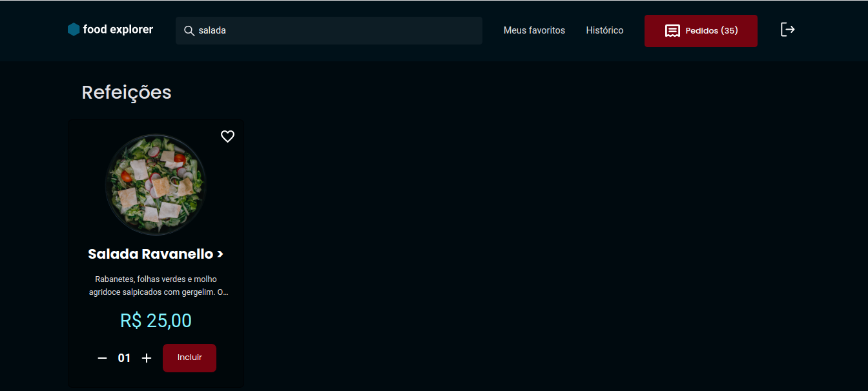This screenshot has height=391, width=868.
Task: Click the magnifying glass search icon
Action: 189,30
